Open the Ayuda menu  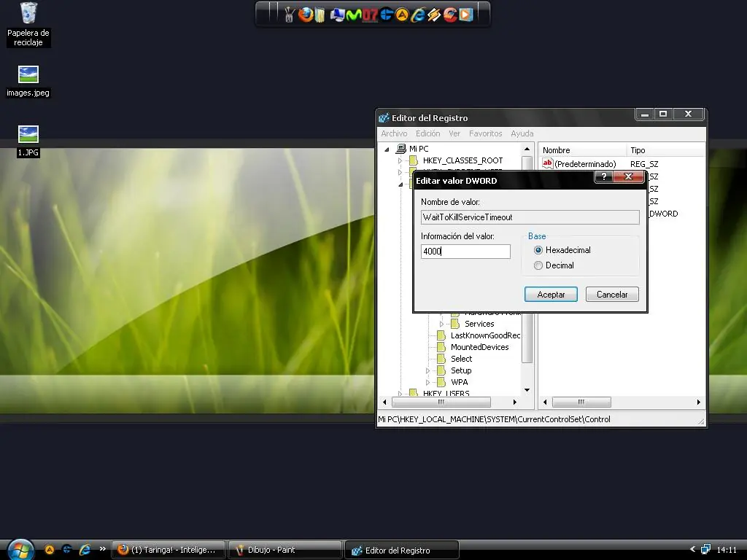point(522,133)
